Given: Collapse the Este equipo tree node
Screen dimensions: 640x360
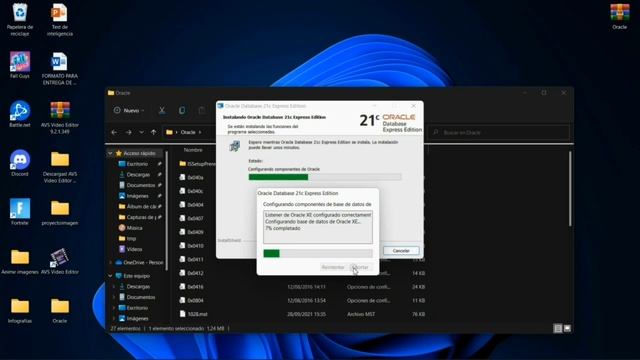Looking at the screenshot, I should 110,276.
